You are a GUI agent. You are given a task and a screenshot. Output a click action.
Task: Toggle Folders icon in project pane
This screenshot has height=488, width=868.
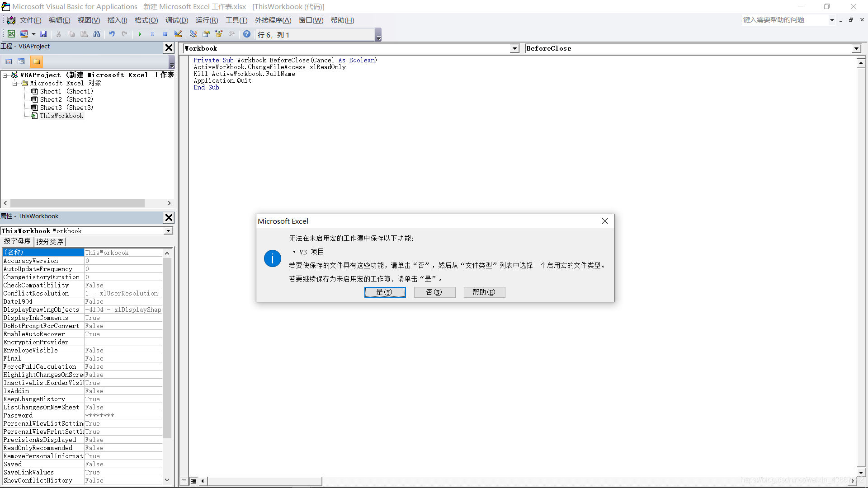[x=36, y=61]
